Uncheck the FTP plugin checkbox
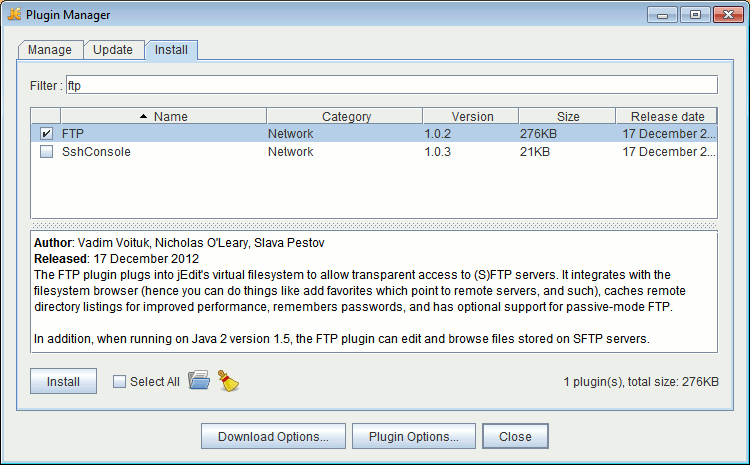The height and width of the screenshot is (465, 750). tap(46, 133)
